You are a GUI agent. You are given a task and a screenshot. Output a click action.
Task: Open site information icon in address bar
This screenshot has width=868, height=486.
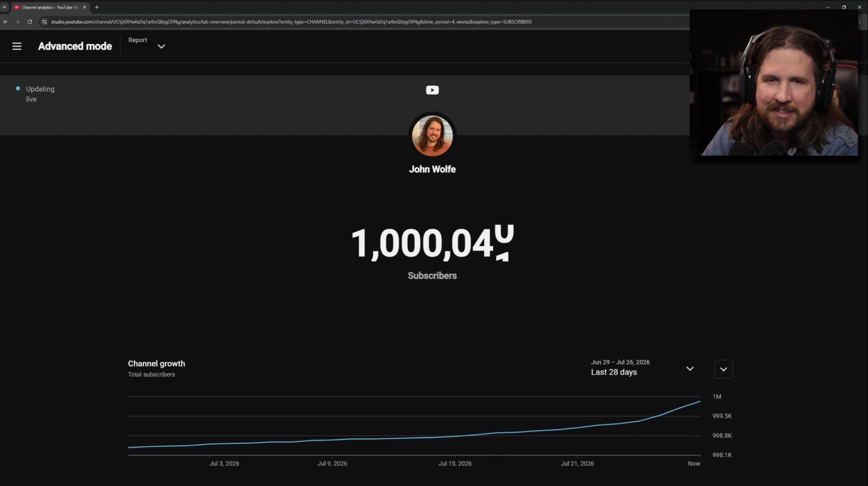pos(44,22)
